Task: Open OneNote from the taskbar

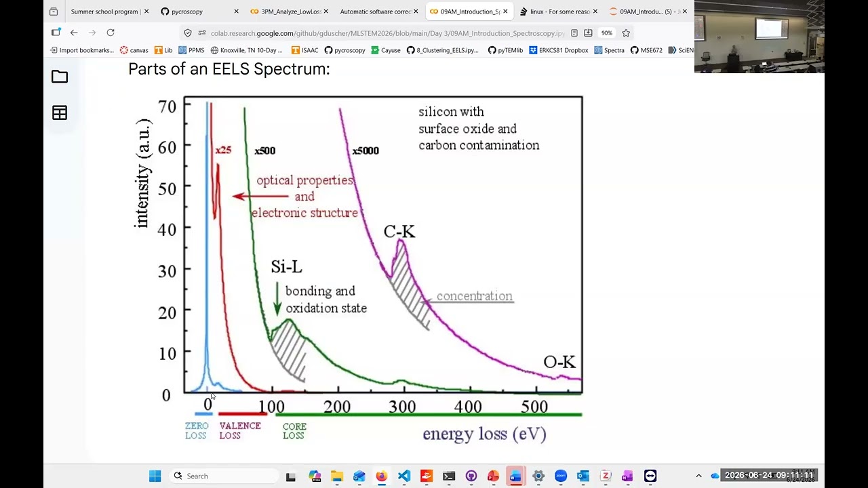Action: [x=628, y=476]
